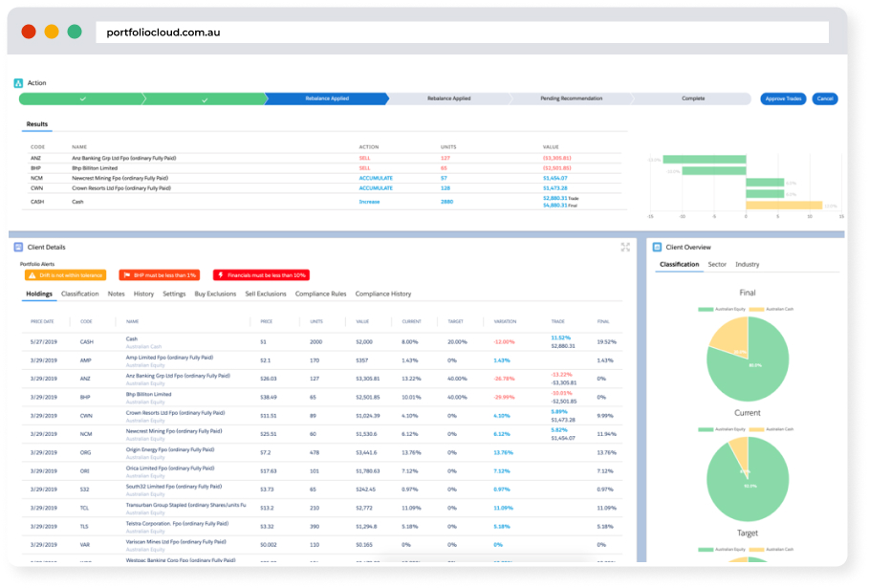Viewport: 869px width, 588px height.
Task: Switch to the Notes tab
Action: coord(116,294)
